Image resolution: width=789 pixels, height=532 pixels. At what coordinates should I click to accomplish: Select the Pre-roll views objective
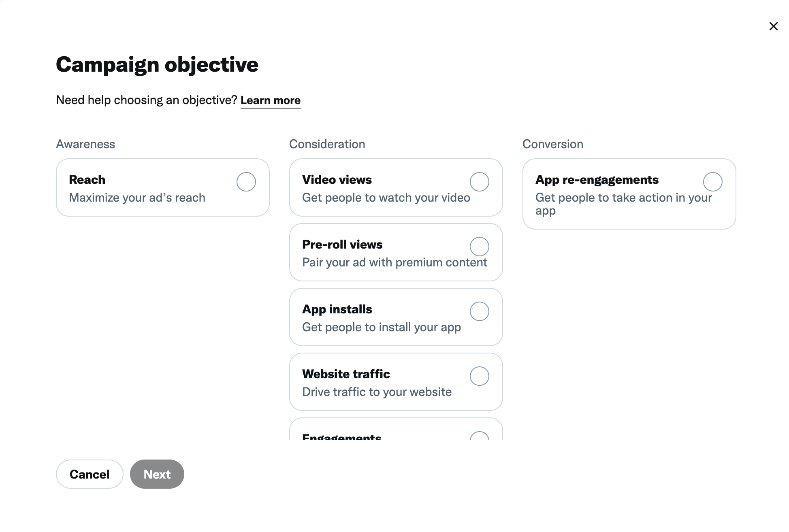480,247
